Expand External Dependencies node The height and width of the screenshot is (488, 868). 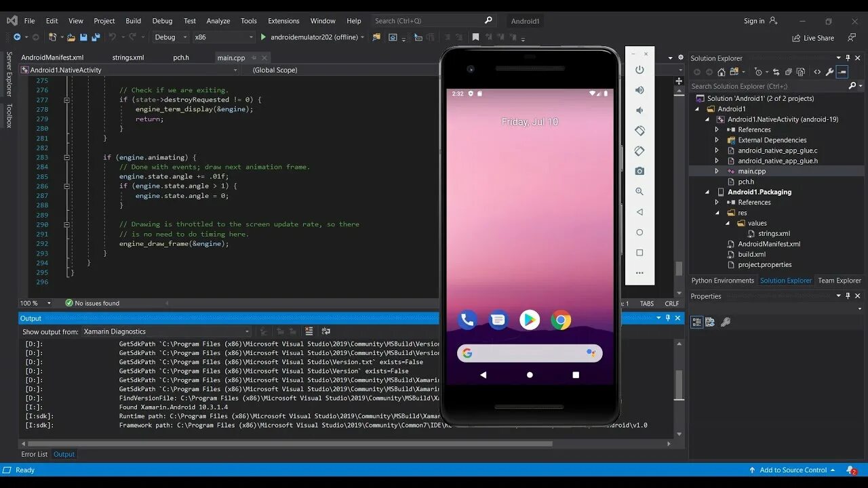[717, 140]
